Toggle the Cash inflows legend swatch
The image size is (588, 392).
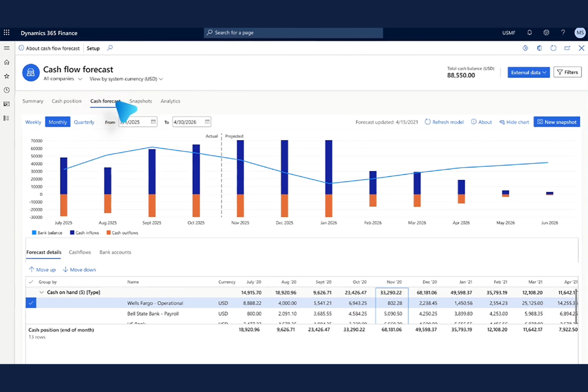72,233
